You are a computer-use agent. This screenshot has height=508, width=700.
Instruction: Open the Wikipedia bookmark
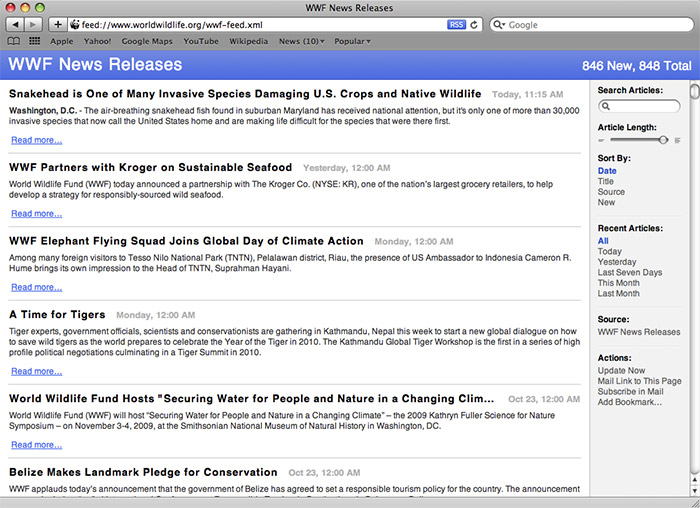tap(248, 41)
